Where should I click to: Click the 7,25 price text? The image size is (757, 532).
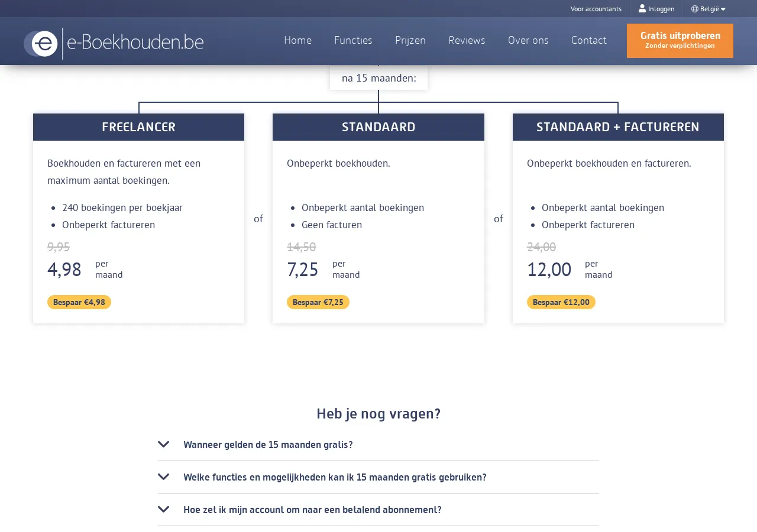[303, 270]
